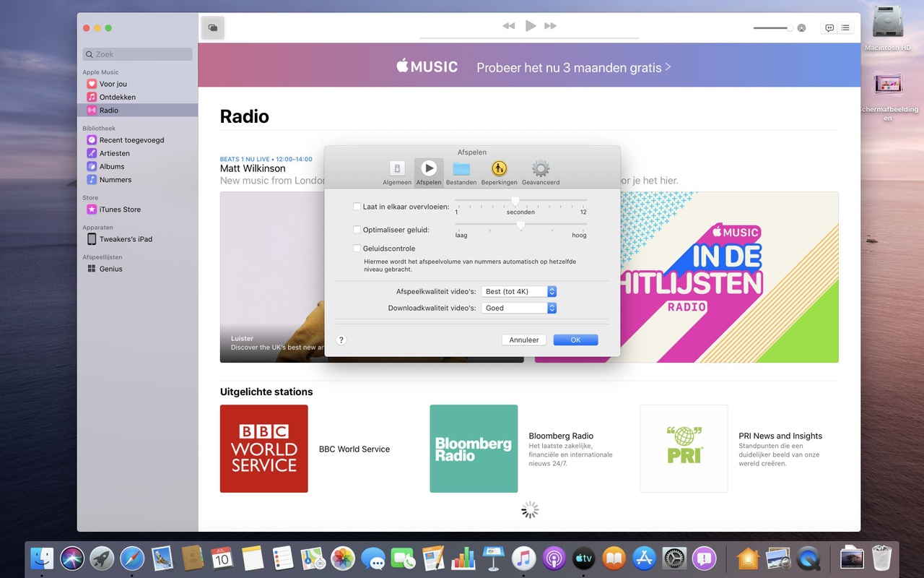The image size is (924, 578).
Task: Open Finder from the Dock
Action: point(42,558)
